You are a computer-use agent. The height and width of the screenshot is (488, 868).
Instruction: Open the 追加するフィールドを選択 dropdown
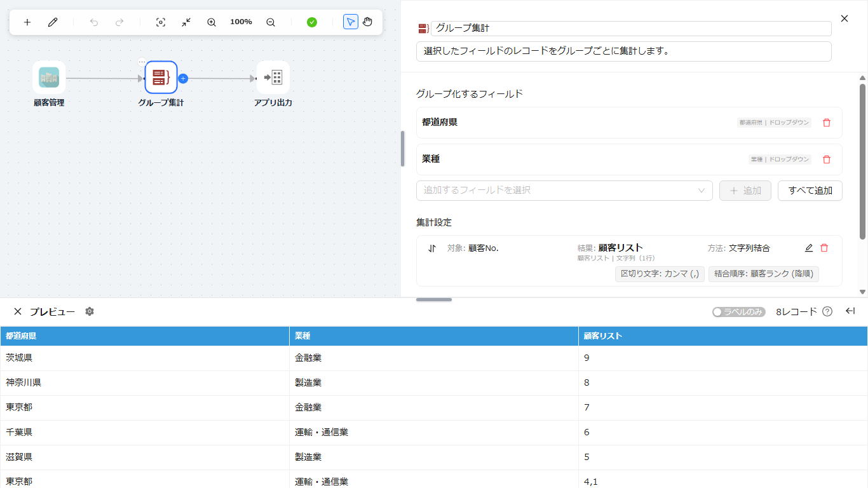tap(564, 191)
